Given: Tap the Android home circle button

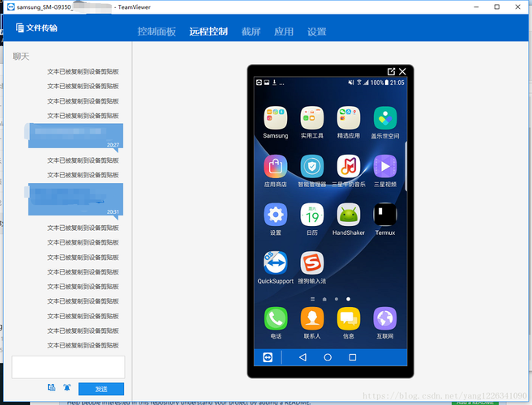Looking at the screenshot, I should [328, 357].
